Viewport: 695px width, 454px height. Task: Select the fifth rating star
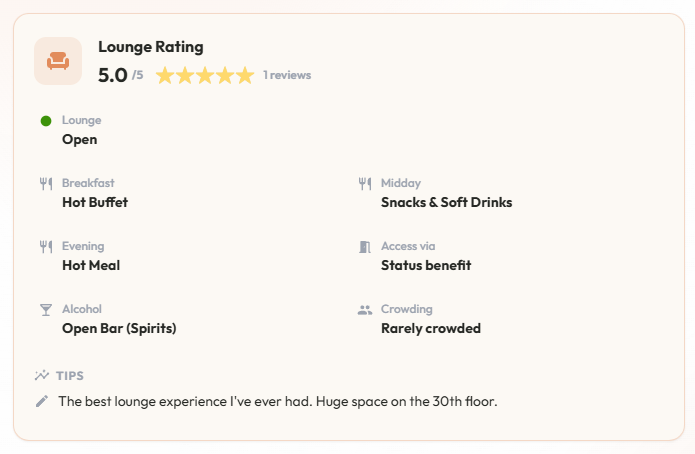(x=245, y=75)
